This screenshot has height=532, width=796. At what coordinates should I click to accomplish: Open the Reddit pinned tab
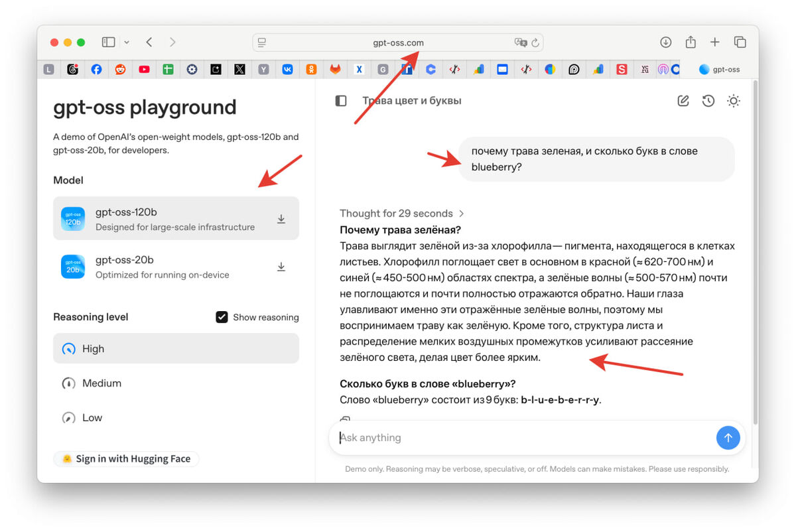[120, 69]
